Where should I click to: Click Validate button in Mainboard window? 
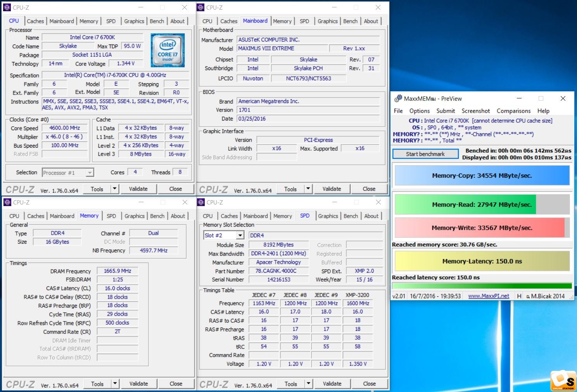tap(332, 189)
